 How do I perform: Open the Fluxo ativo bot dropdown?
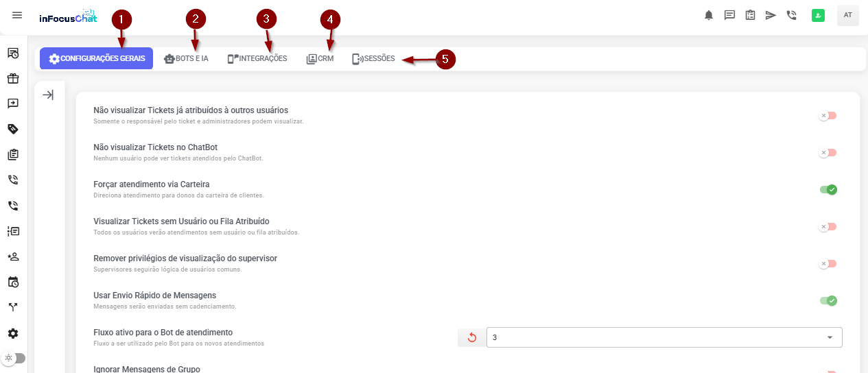(x=664, y=337)
